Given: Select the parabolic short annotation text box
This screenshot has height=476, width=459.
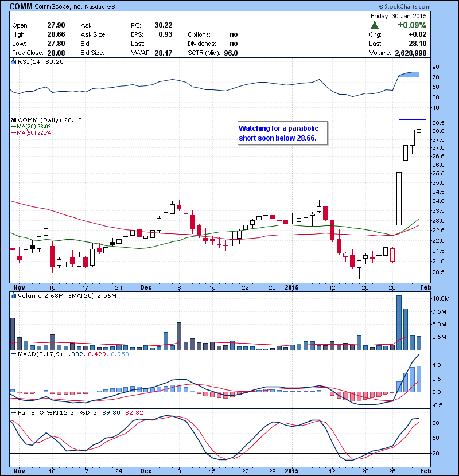Looking at the screenshot, I should click(282, 133).
